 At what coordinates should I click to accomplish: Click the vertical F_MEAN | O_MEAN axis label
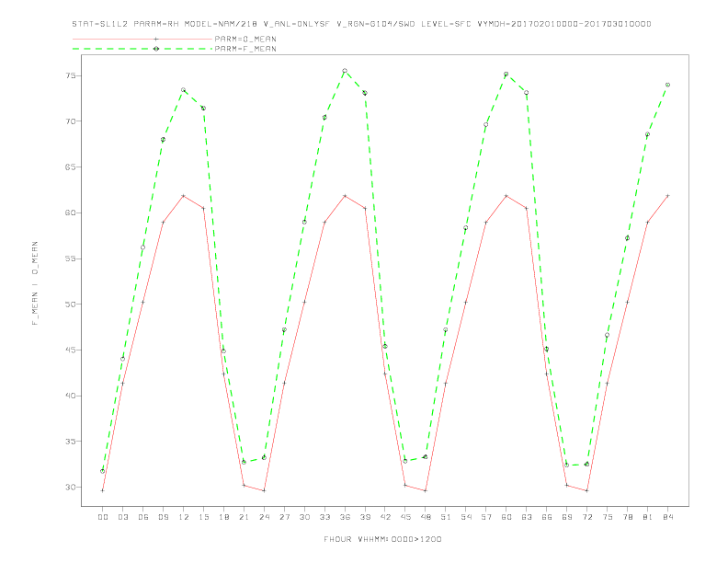coord(35,283)
